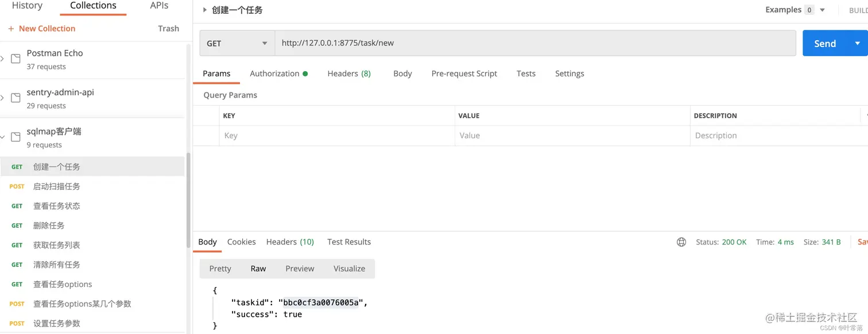Click the globe network icon beside Status
868x334 pixels.
[x=681, y=242]
